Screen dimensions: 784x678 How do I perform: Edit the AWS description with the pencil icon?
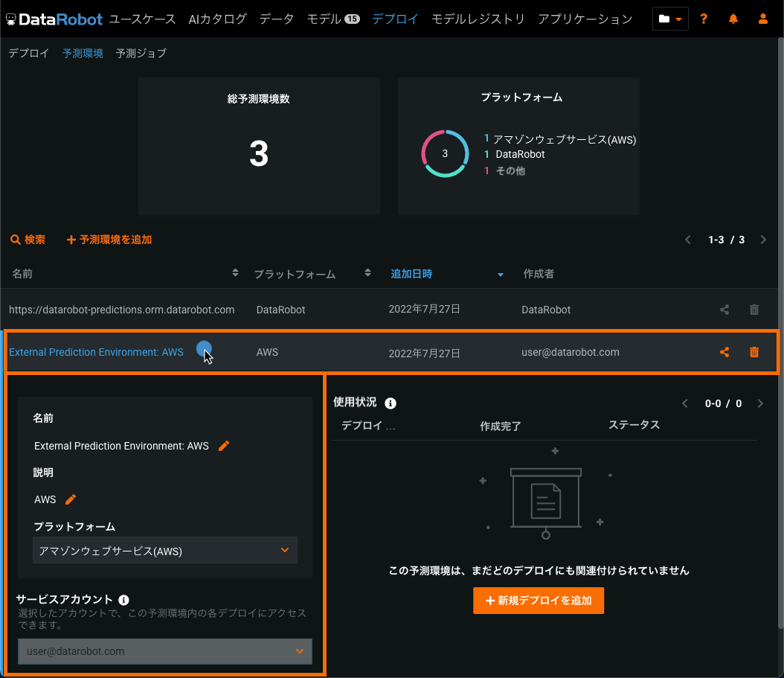(71, 499)
